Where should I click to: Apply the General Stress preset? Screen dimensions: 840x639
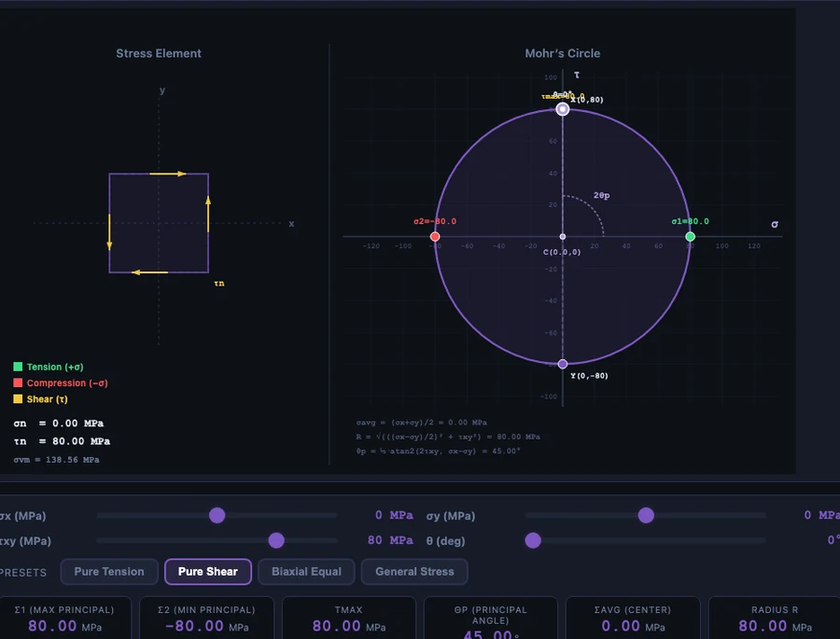tap(414, 572)
